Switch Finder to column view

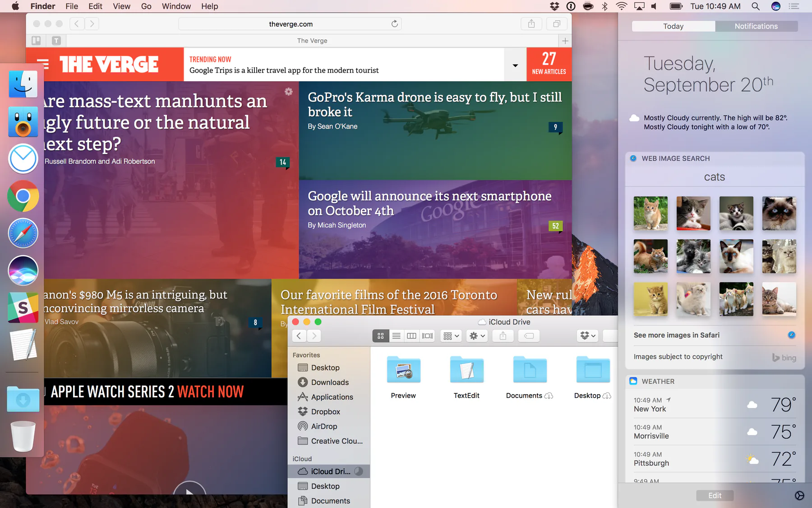click(411, 336)
